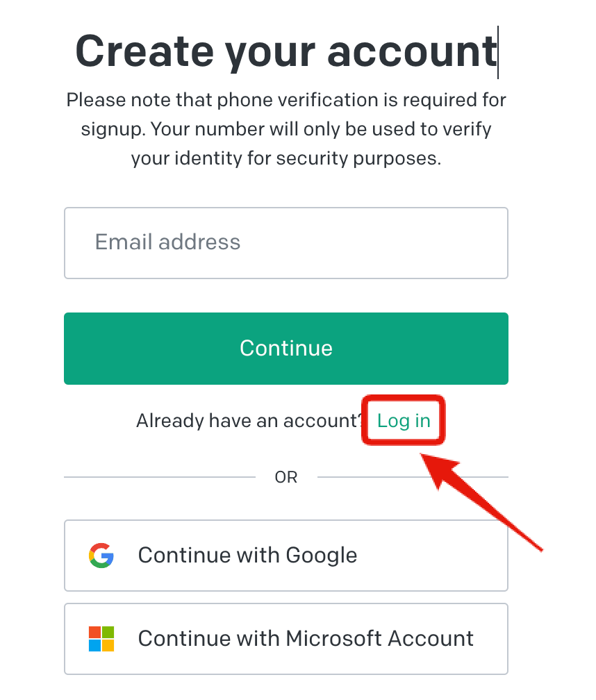The image size is (596, 700).
Task: Click the "your identity for security purposes" line
Action: [286, 158]
